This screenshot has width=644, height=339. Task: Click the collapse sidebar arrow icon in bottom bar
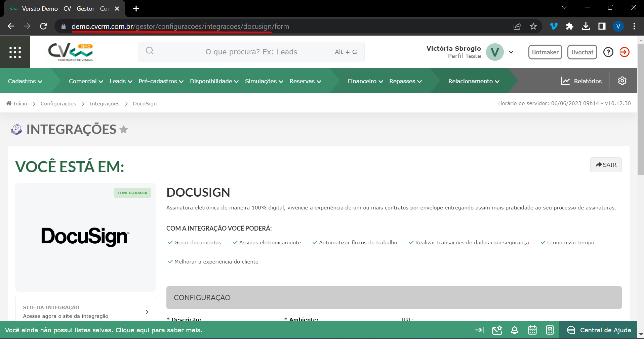point(479,330)
